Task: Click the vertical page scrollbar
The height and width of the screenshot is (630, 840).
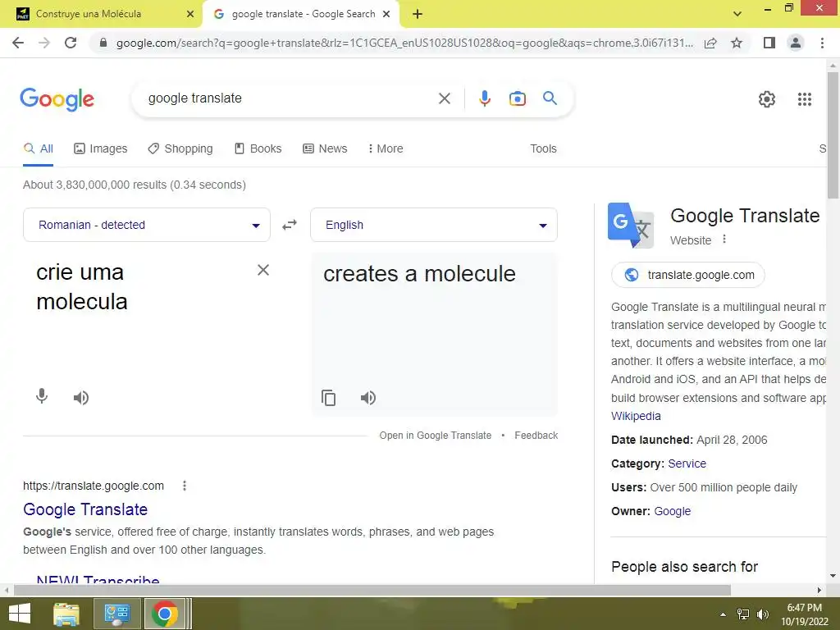Action: [x=833, y=134]
